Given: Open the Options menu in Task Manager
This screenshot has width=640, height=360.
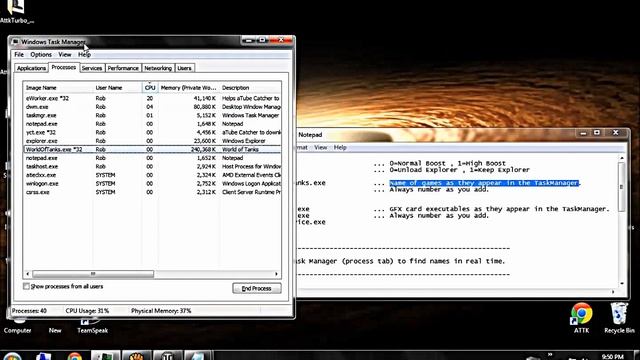Looking at the screenshot, I should click(x=41, y=54).
